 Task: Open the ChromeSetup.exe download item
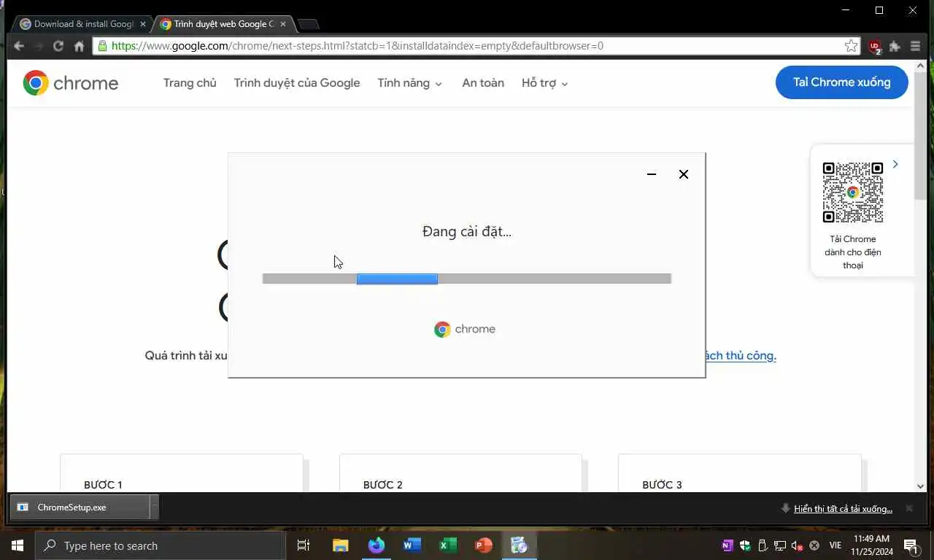pyautogui.click(x=80, y=507)
